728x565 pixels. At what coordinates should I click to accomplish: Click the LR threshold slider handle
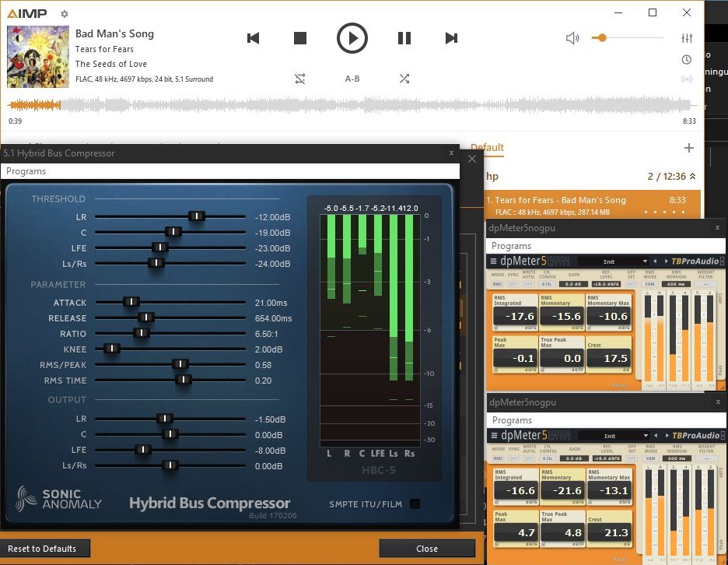[x=197, y=216]
